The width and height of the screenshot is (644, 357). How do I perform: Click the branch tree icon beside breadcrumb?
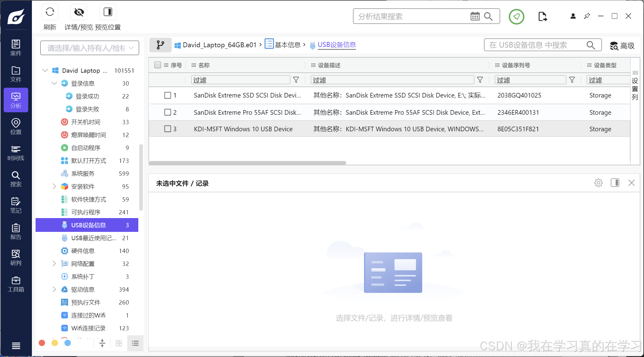click(160, 45)
